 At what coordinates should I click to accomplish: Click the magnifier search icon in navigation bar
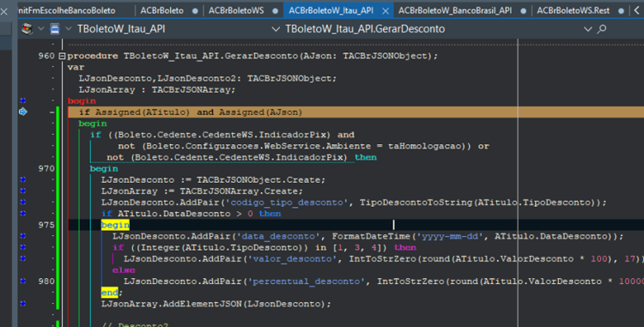[602, 29]
